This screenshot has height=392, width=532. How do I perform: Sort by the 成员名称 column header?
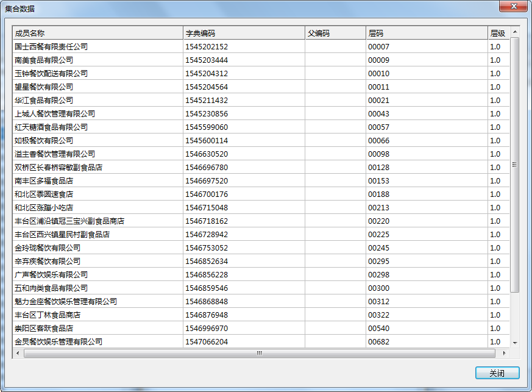pos(98,34)
